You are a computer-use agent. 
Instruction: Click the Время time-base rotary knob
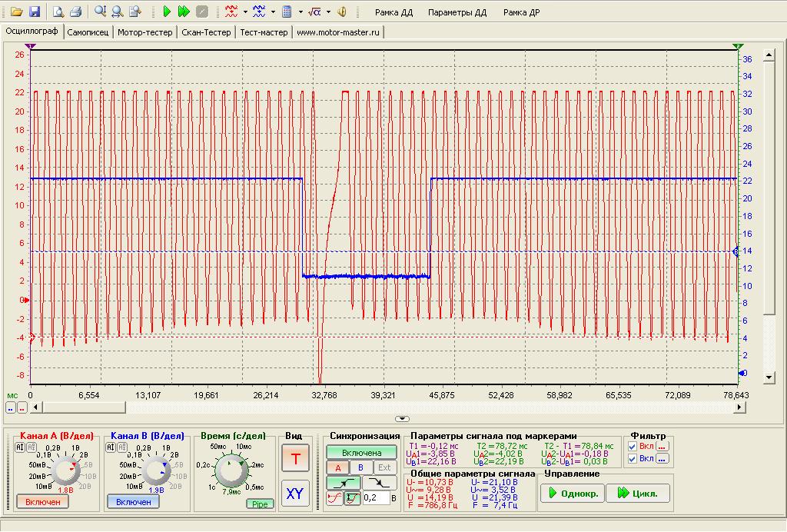pos(231,469)
